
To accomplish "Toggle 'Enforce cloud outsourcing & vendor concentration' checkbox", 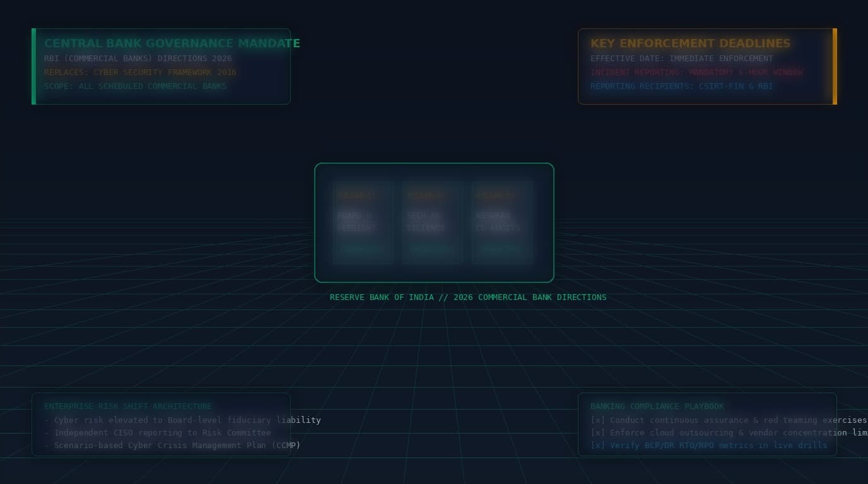I will pyautogui.click(x=597, y=433).
